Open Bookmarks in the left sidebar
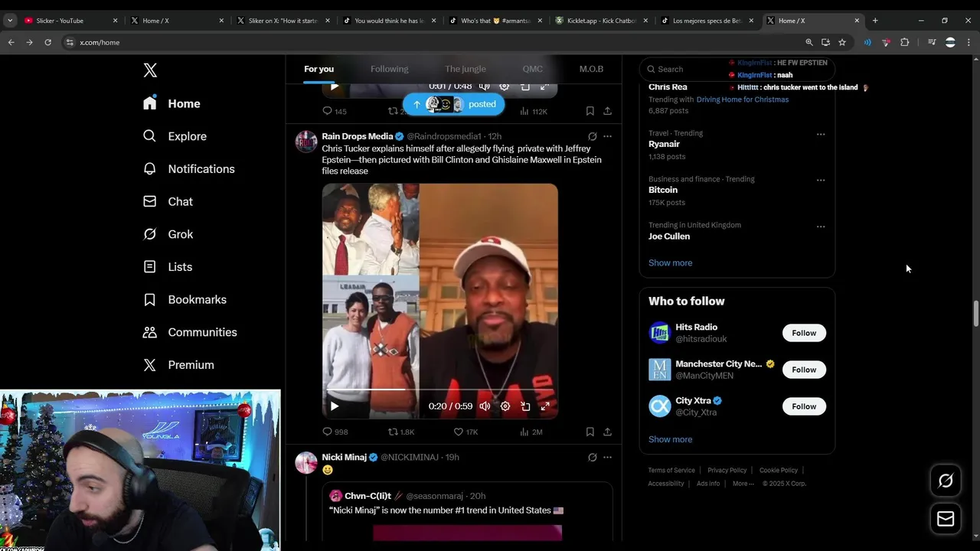980x551 pixels. pyautogui.click(x=185, y=299)
